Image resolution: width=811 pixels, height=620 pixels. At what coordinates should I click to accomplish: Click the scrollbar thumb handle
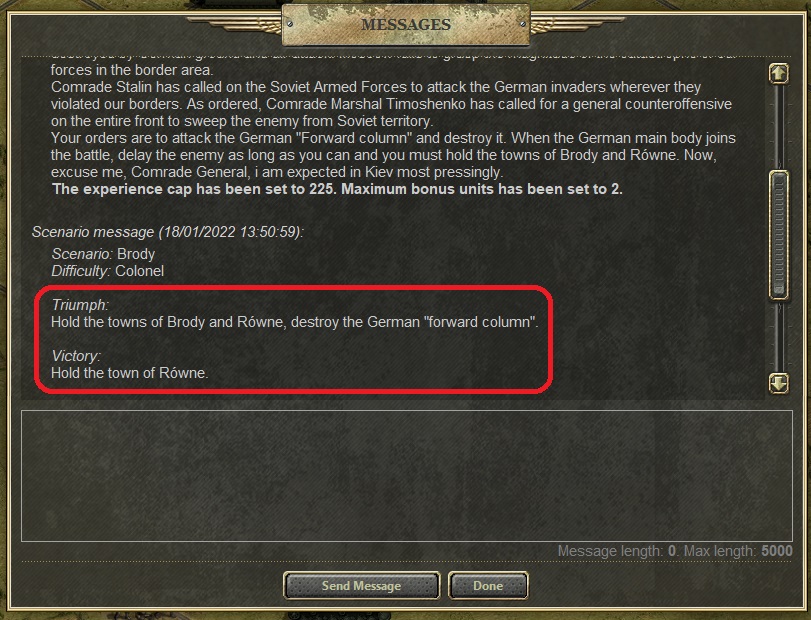point(779,235)
